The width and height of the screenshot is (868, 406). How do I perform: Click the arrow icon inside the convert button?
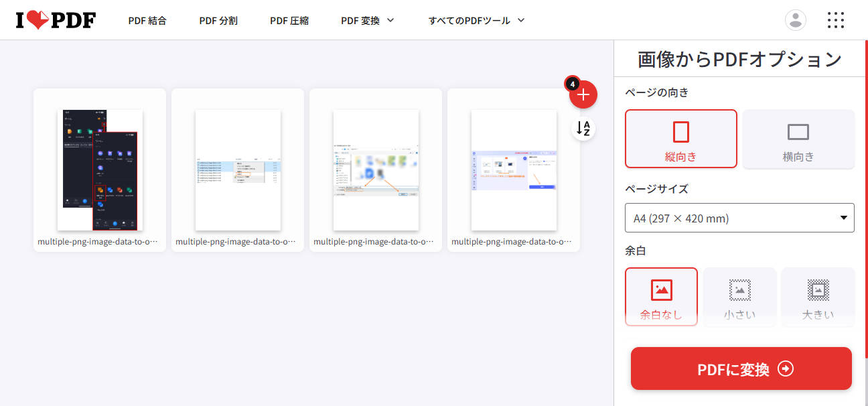click(786, 368)
